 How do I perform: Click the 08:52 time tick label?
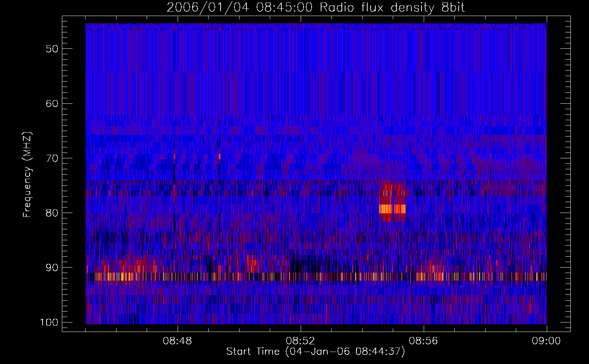pyautogui.click(x=300, y=341)
